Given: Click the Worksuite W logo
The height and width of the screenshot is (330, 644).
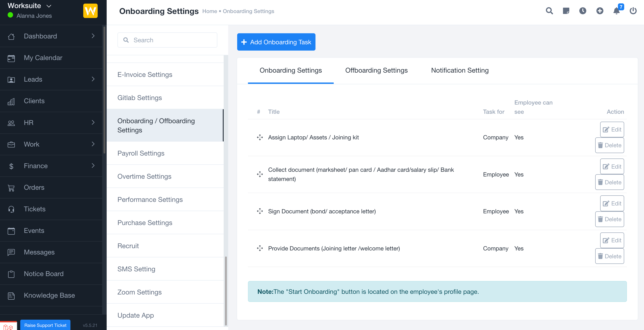Looking at the screenshot, I should click(90, 11).
